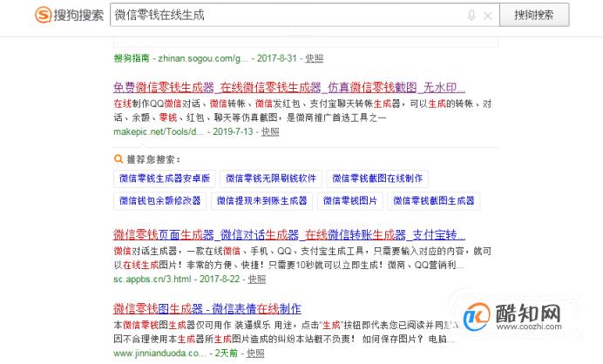This screenshot has height=364, width=603.
Task: Select suggestion 微信零钱截图生成器
Action: 434,200
